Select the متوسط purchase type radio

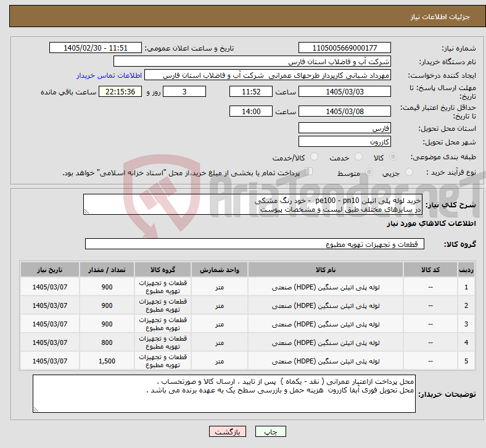coord(369,172)
